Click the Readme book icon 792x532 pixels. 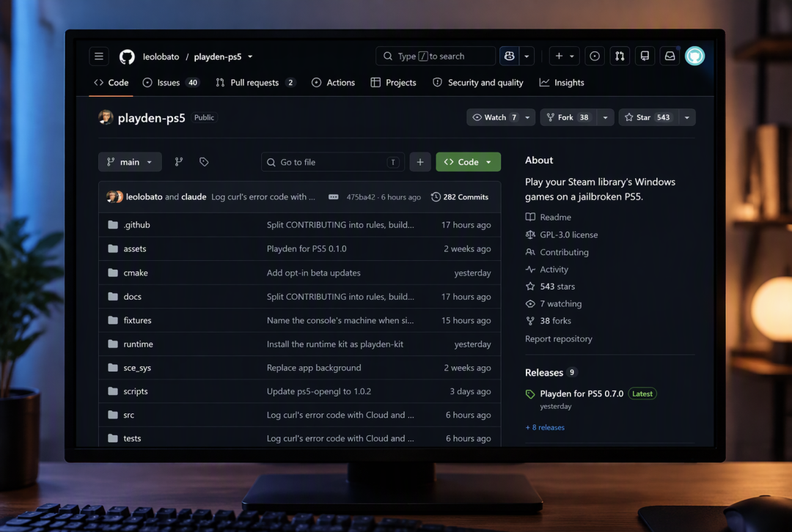530,217
